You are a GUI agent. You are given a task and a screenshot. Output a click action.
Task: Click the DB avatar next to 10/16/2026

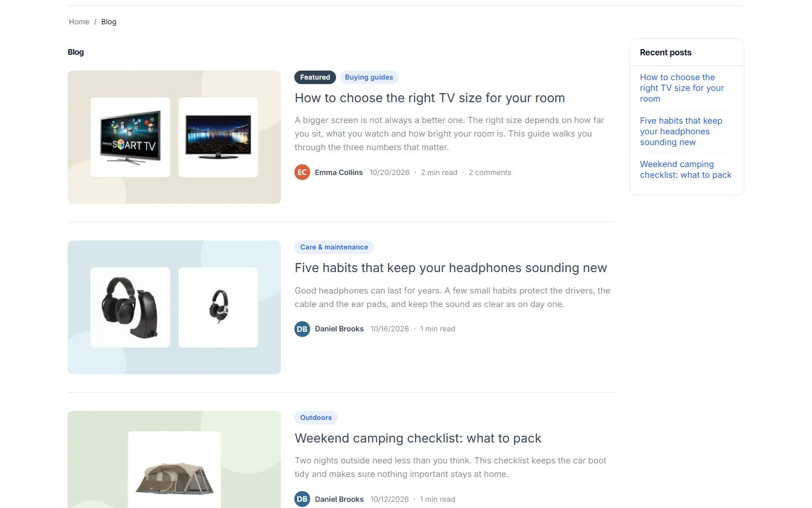pyautogui.click(x=302, y=329)
